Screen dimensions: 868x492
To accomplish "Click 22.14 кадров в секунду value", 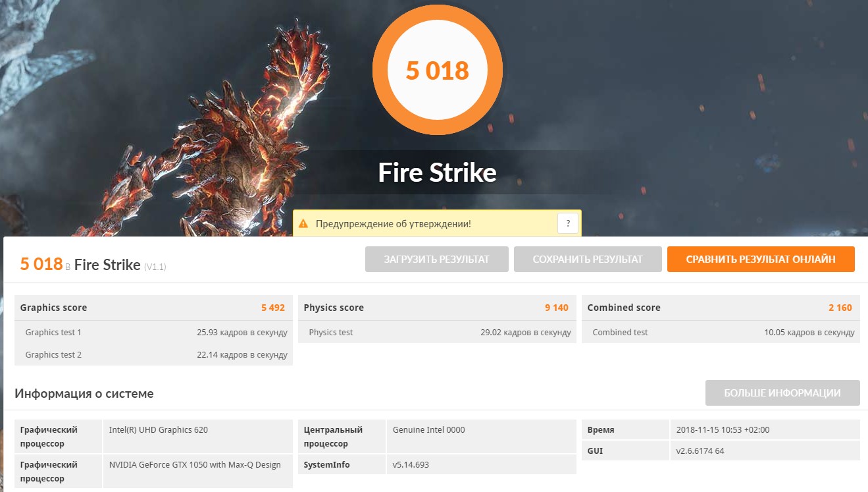I will coord(242,355).
